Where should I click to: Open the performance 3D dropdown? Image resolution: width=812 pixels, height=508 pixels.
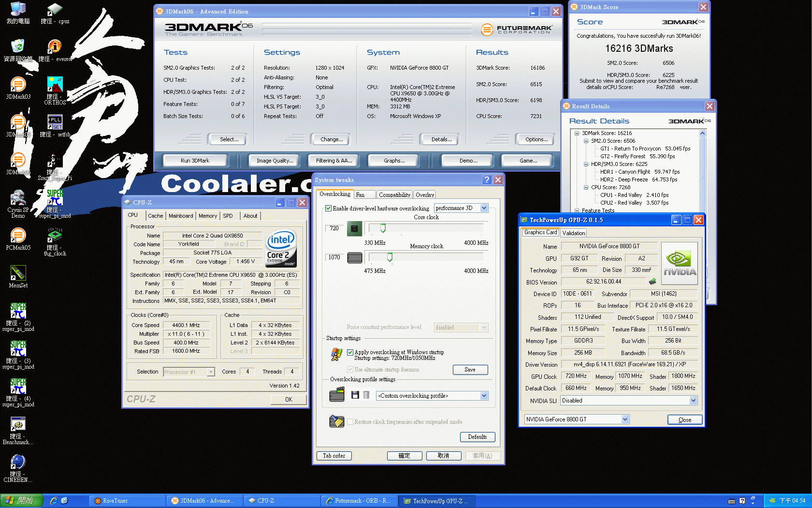[462, 208]
